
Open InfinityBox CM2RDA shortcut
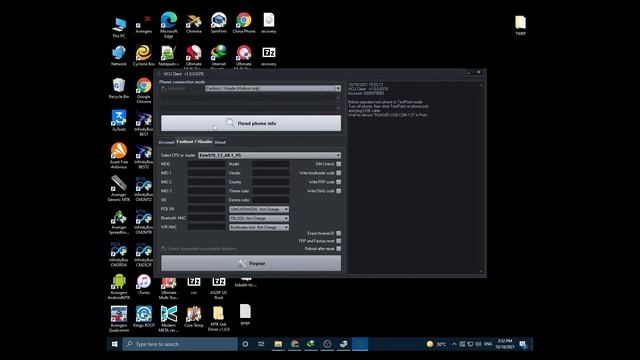[x=119, y=254]
